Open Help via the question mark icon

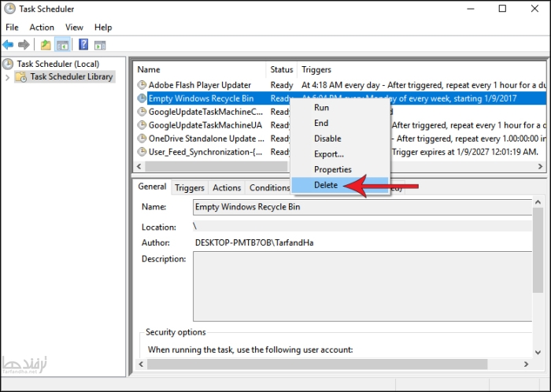pos(83,45)
